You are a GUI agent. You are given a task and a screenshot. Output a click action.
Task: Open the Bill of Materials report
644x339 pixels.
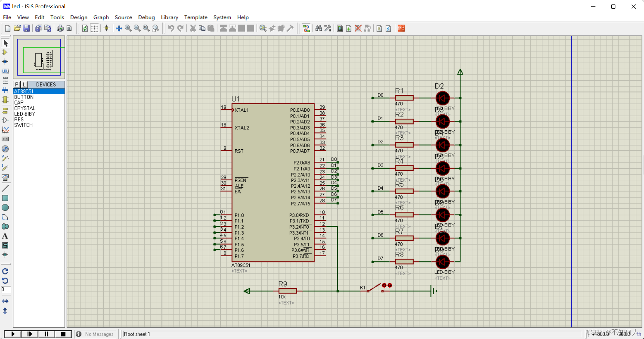pos(379,28)
